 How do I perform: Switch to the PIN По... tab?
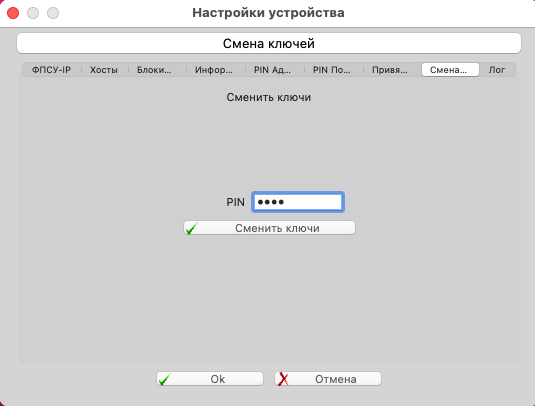coord(332,70)
